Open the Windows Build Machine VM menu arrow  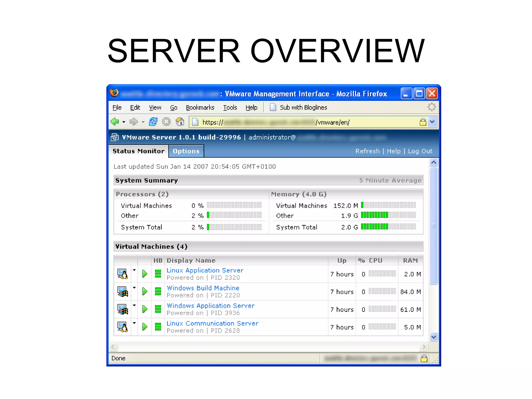coord(134,288)
